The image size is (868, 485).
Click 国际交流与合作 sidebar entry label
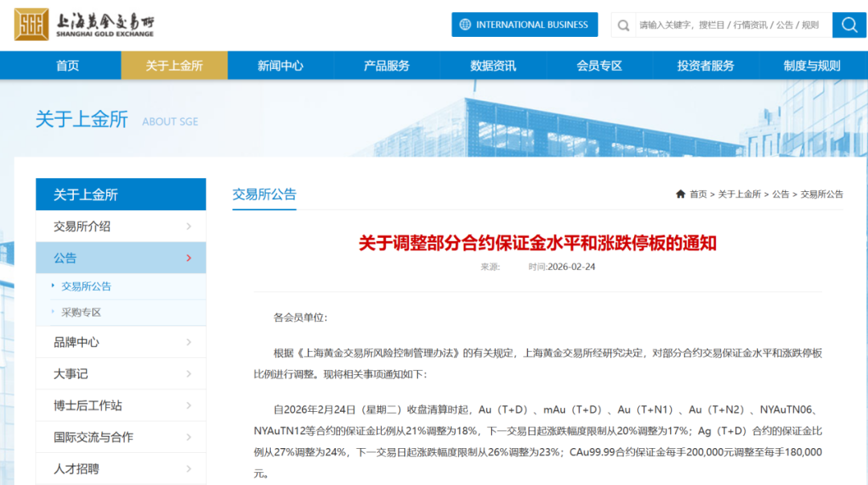tap(93, 437)
